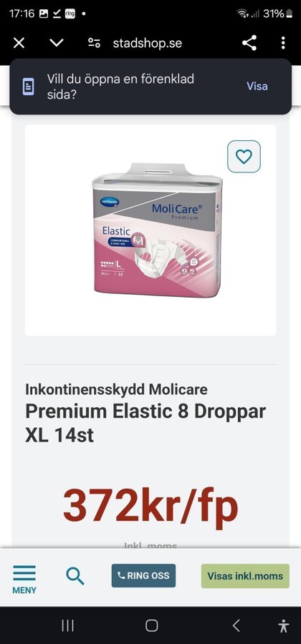Open site settings icon beside URL

94,43
